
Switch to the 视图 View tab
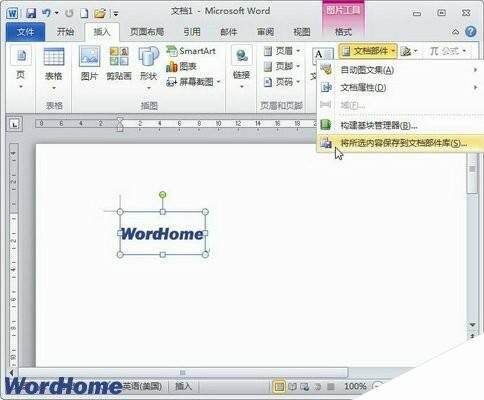[302, 32]
